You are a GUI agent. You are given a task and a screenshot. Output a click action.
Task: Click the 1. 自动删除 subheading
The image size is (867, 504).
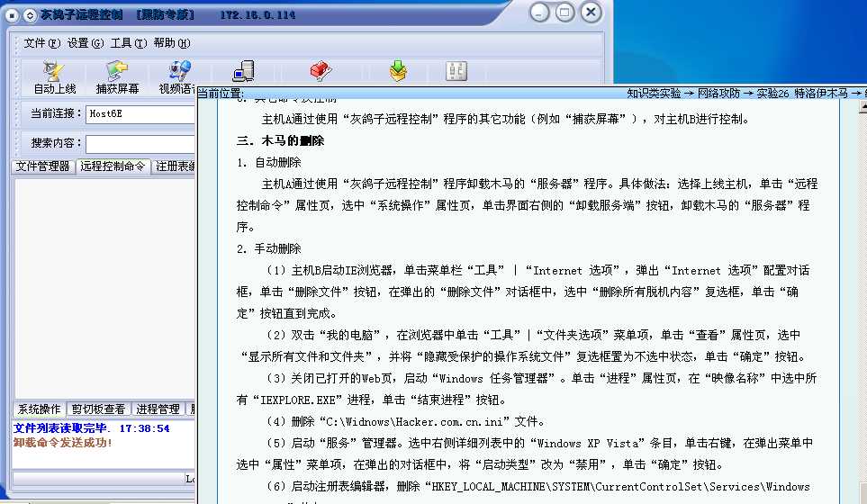coord(268,163)
